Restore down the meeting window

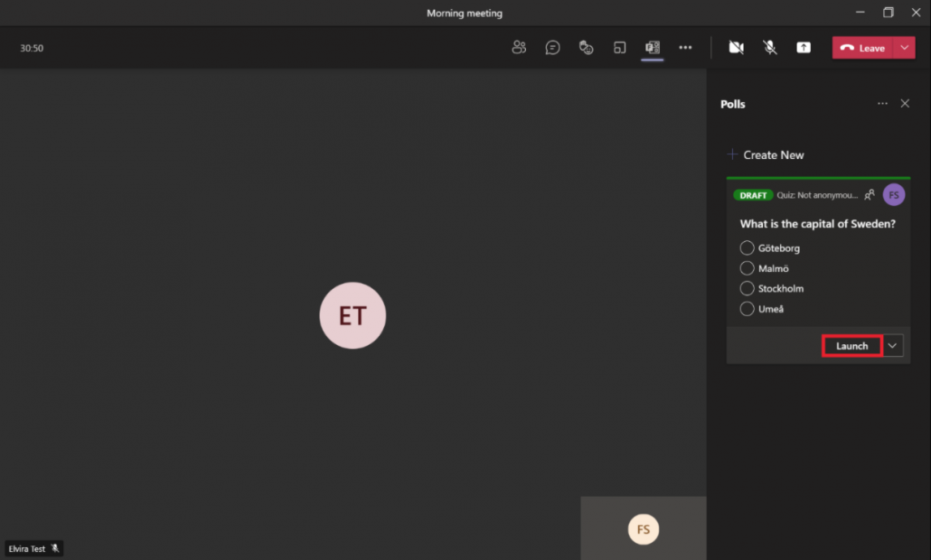(x=889, y=13)
